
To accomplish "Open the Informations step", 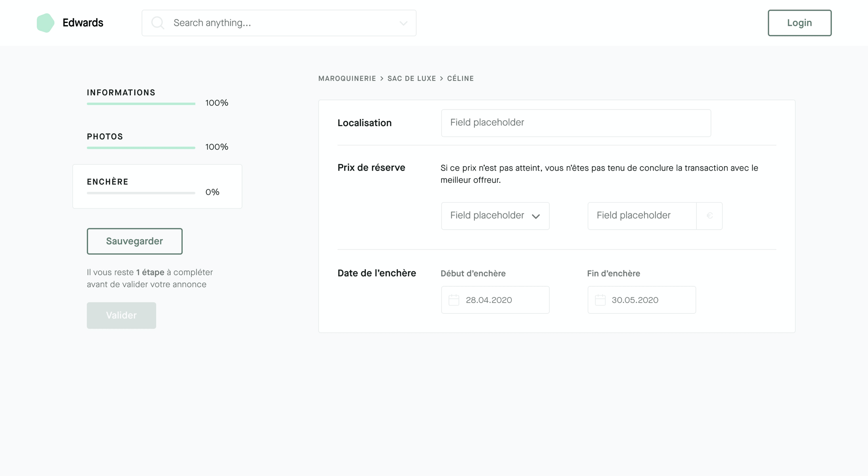I will 121,93.
